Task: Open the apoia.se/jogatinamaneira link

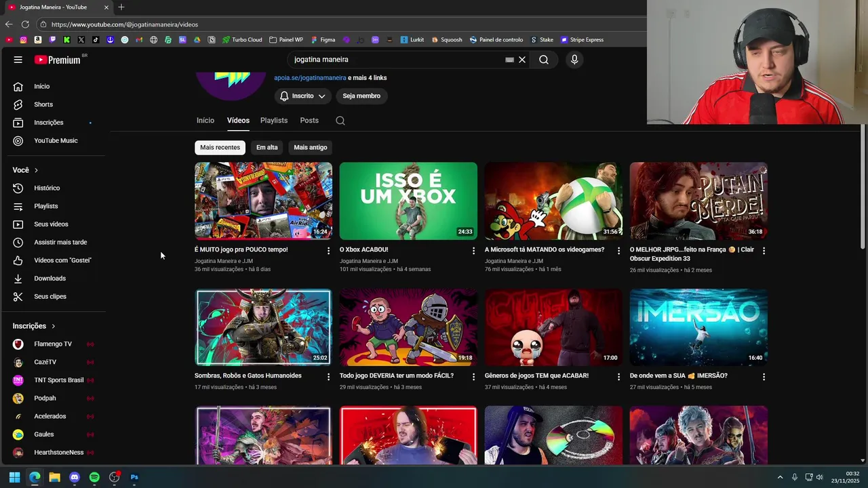Action: point(310,78)
